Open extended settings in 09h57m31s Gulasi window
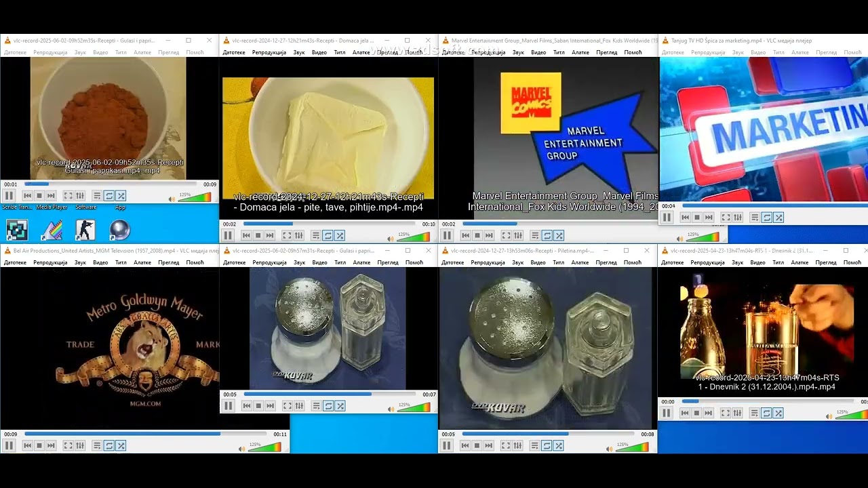Viewport: 868px width, 488px height. click(299, 406)
